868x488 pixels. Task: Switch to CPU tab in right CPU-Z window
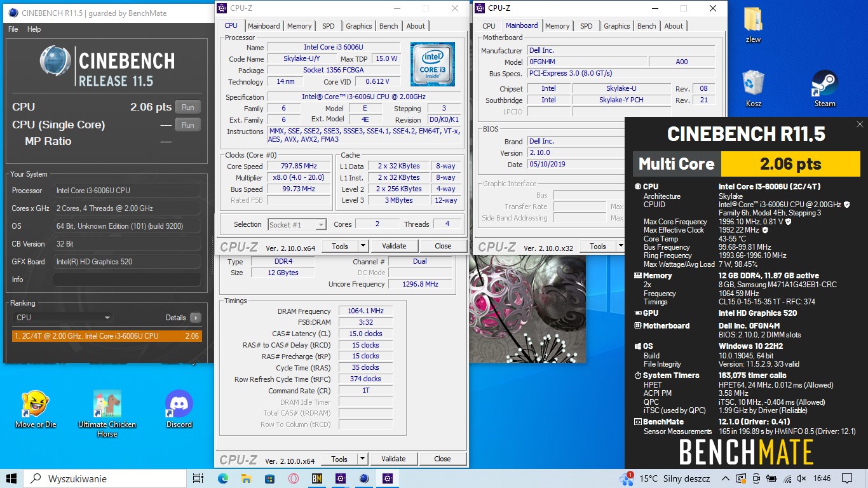489,26
